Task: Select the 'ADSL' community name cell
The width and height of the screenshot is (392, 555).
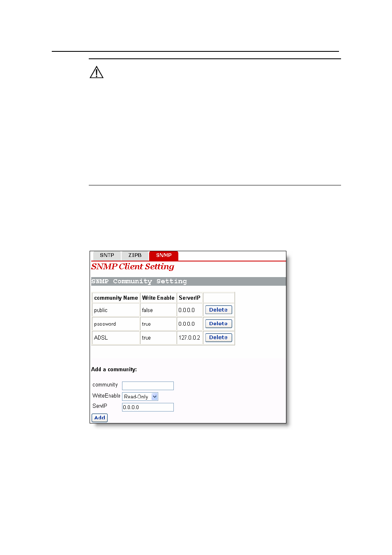Action: [116, 338]
